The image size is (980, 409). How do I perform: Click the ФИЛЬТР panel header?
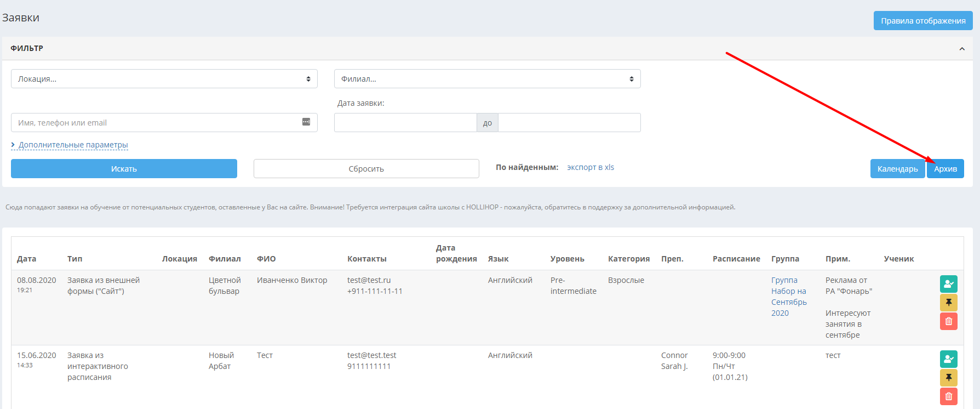point(488,48)
